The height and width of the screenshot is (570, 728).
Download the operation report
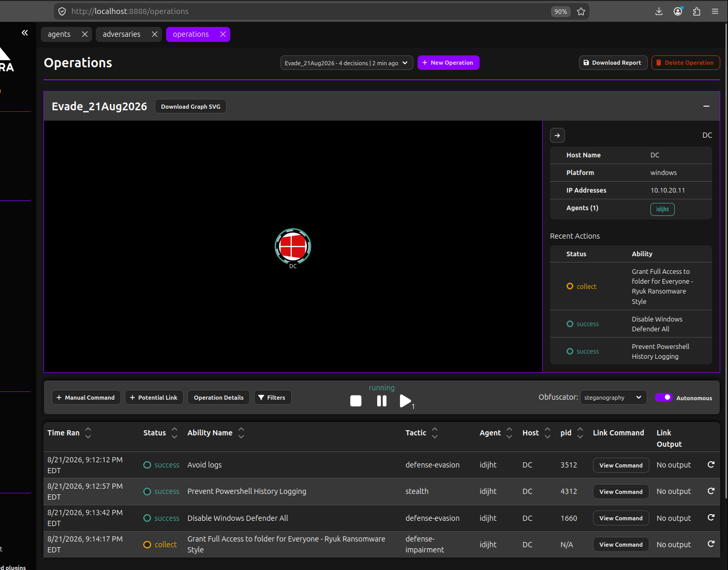pos(613,63)
